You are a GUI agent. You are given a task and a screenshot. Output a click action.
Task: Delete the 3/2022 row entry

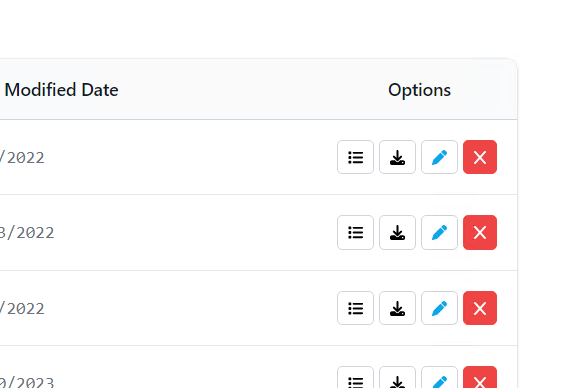click(x=480, y=232)
